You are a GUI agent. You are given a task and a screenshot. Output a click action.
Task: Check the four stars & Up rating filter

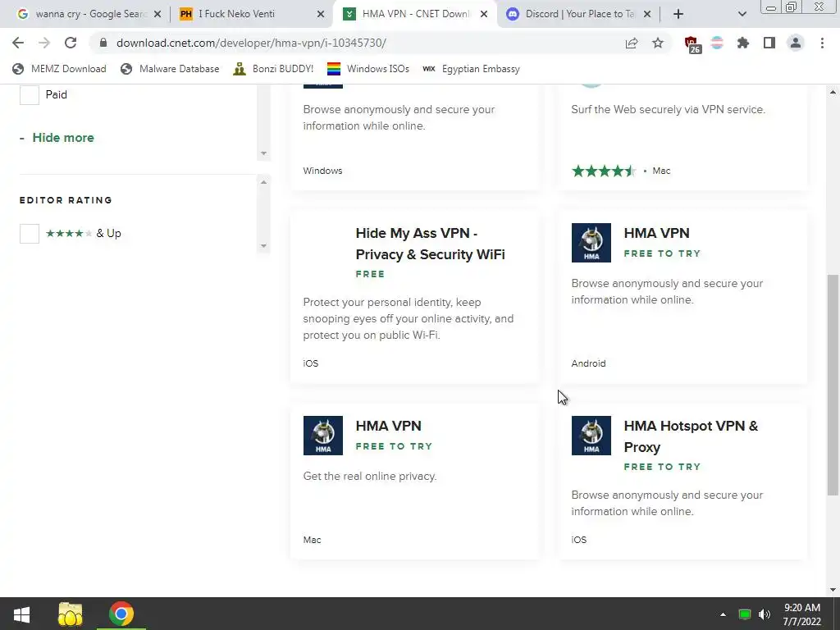click(x=30, y=234)
